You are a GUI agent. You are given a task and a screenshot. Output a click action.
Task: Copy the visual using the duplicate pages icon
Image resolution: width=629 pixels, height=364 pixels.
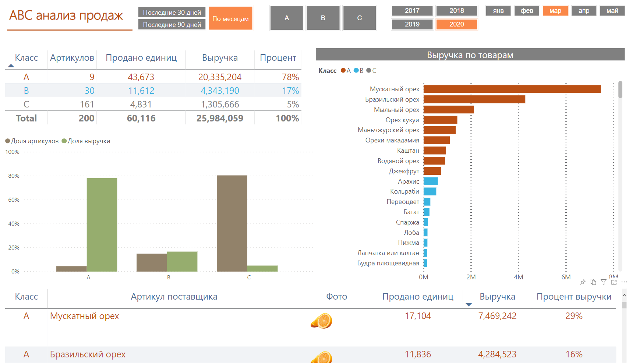point(593,282)
